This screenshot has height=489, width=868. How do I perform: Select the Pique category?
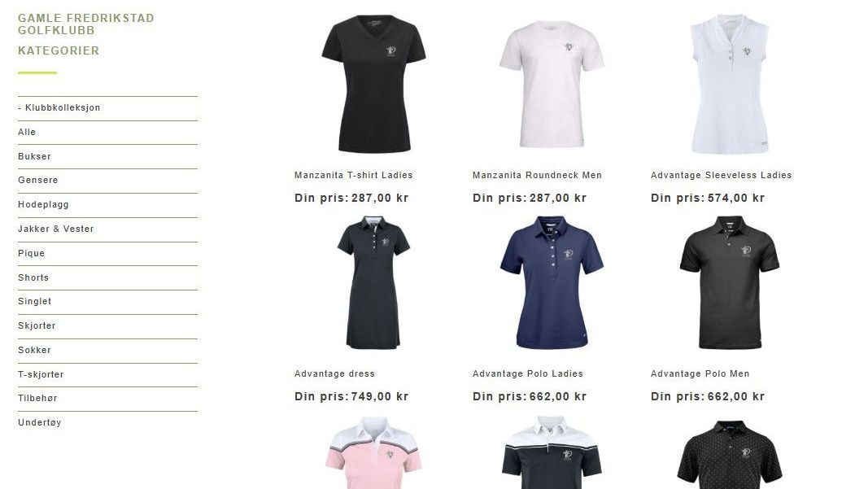(31, 254)
